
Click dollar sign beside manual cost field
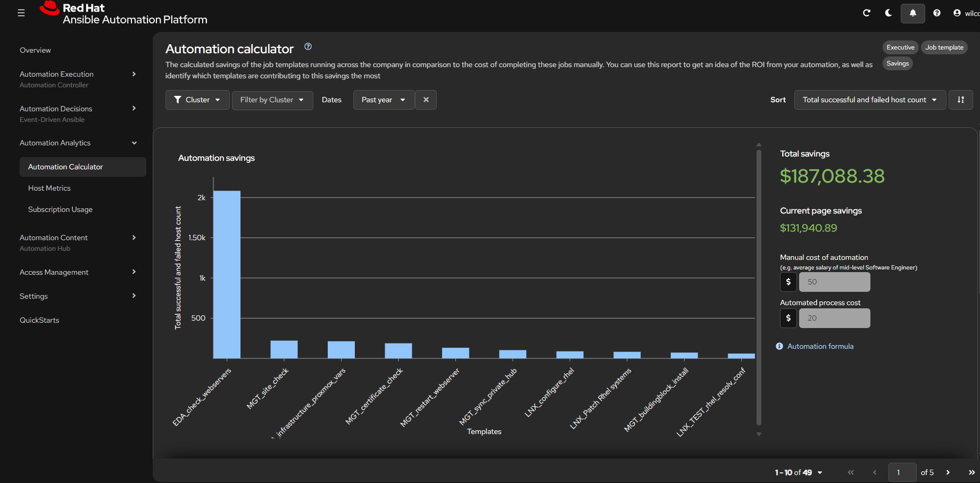[788, 282]
